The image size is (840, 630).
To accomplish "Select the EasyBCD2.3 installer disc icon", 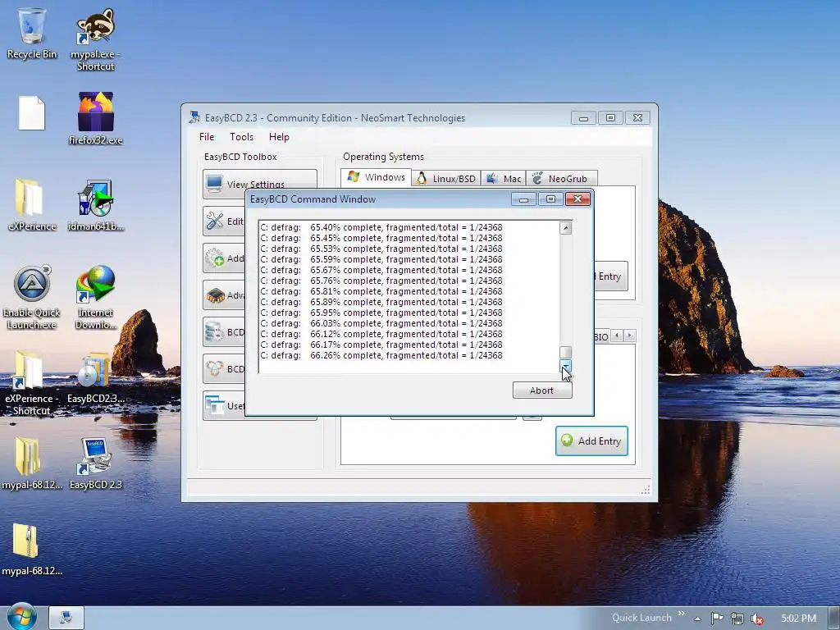I will point(95,377).
